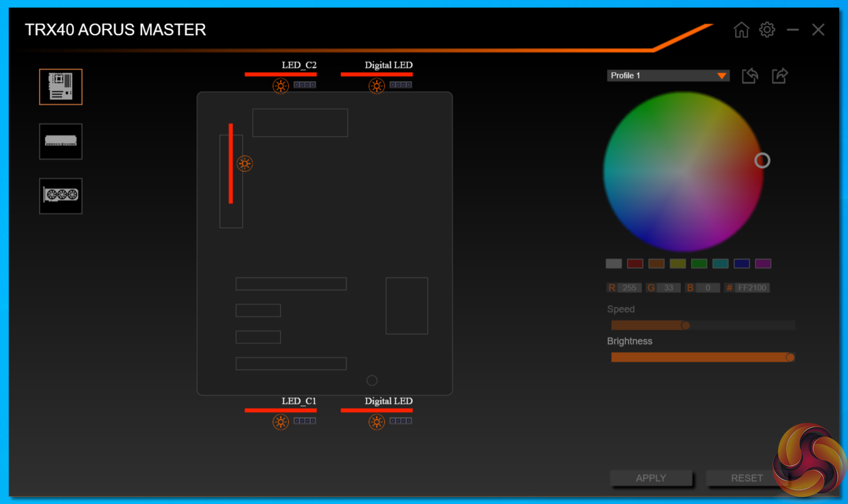The height and width of the screenshot is (504, 848).
Task: Click the Speed slider handle
Action: [x=685, y=325]
